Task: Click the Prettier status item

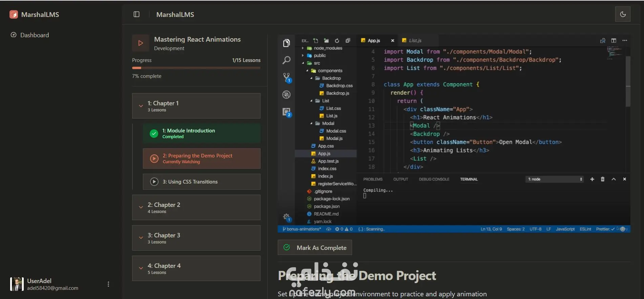Action: 605,229
